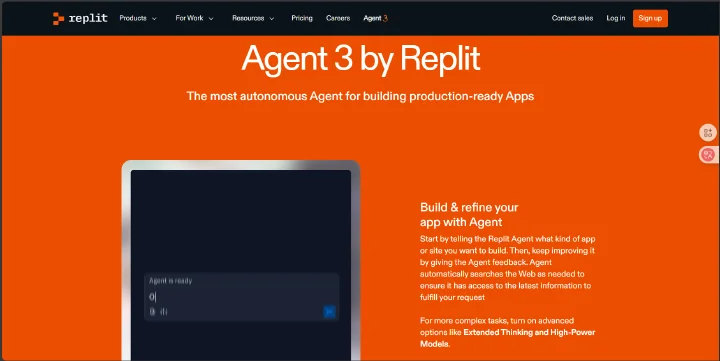Click the Contact sales link
720x361 pixels.
(572, 18)
